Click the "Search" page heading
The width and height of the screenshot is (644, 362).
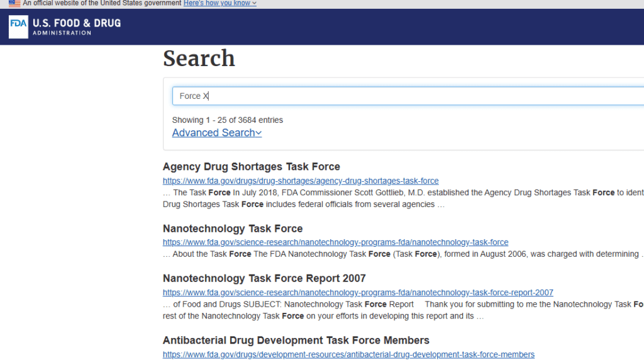click(x=199, y=59)
